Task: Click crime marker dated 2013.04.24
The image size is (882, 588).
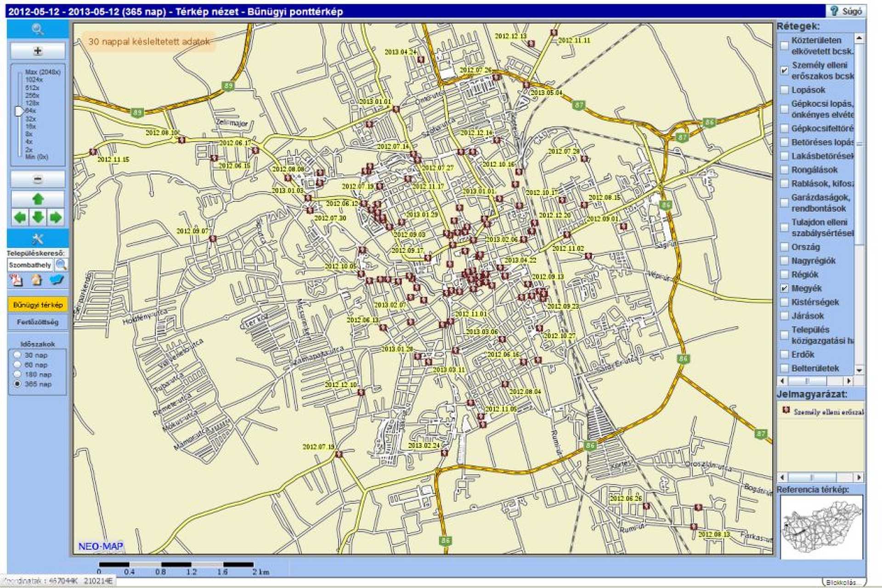Action: (x=421, y=59)
